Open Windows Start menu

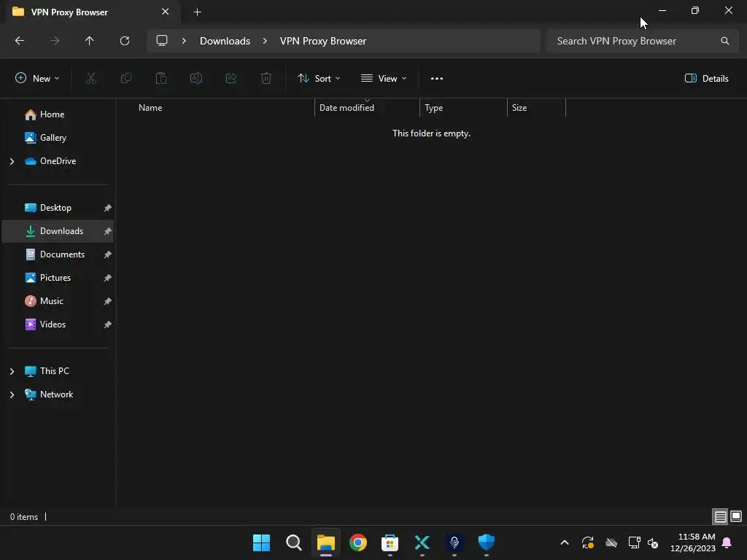point(262,542)
